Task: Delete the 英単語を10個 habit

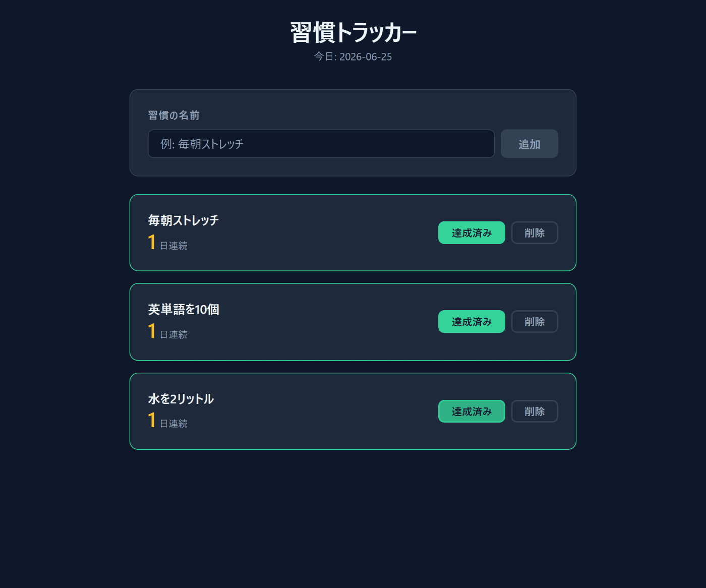Action: (535, 322)
